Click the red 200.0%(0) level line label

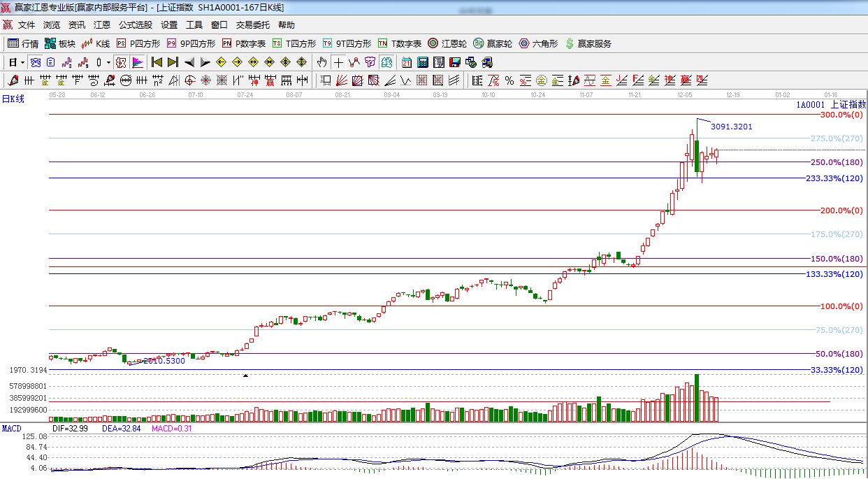pos(841,210)
